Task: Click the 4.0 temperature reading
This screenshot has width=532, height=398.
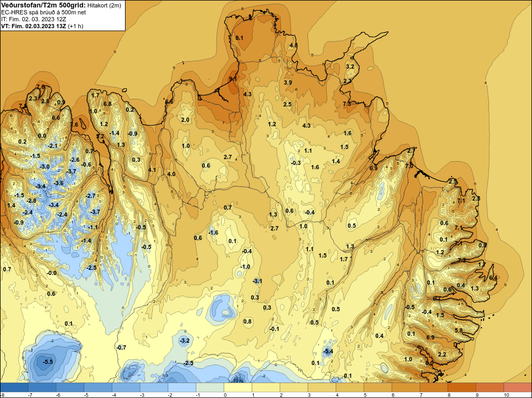Action: click(x=171, y=174)
